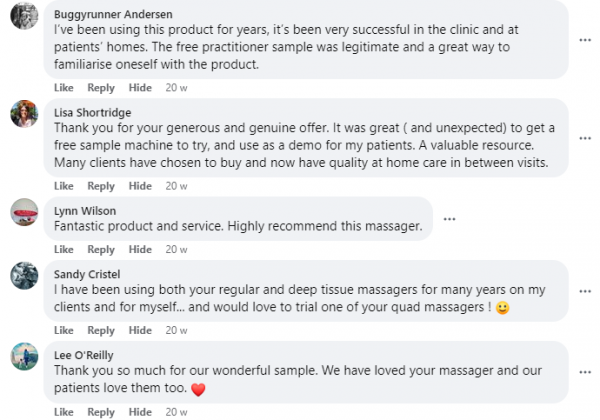Viewport: 600px width, 420px height.
Task: Open options menu for Buggyrunner Andersen's comment
Action: pos(584,39)
